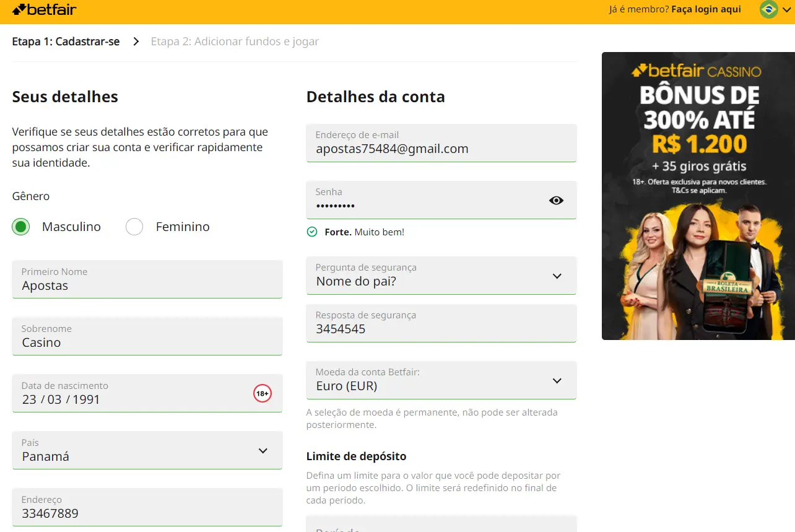Click the 'Já é membro?' text
The image size is (795, 532).
[639, 9]
